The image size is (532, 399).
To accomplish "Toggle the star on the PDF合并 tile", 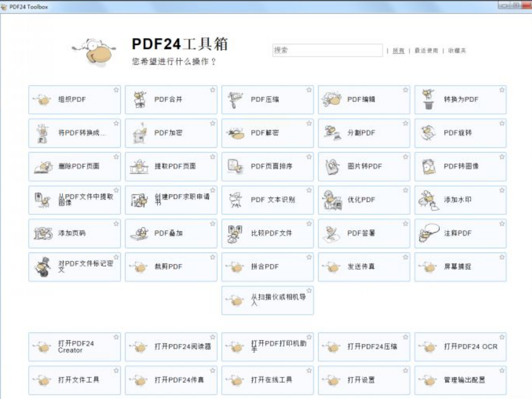I will pos(213,90).
